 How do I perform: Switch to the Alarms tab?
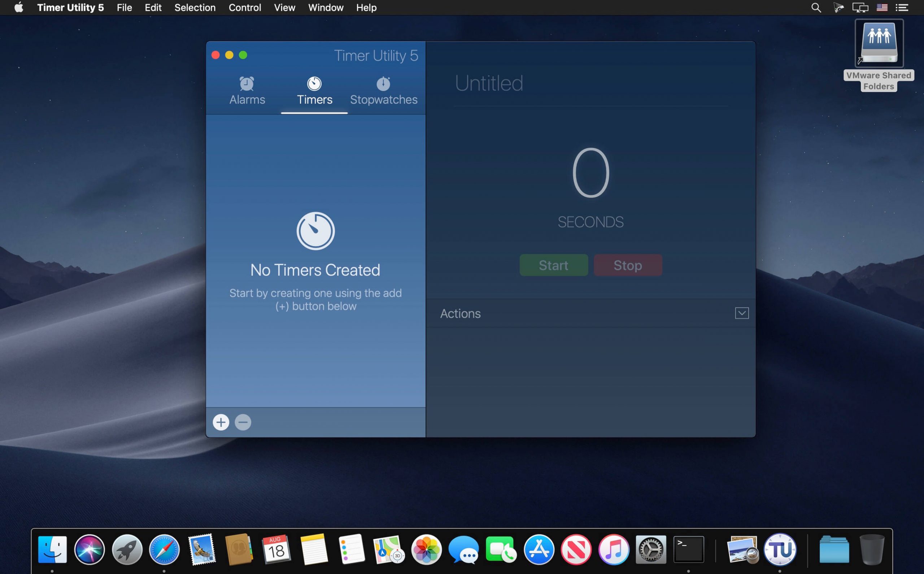[247, 100]
